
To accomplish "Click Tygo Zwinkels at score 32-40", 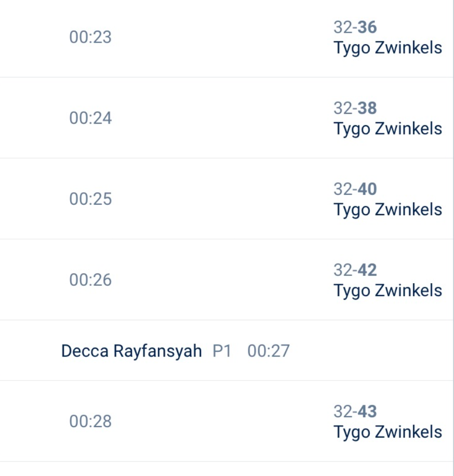I will (388, 209).
